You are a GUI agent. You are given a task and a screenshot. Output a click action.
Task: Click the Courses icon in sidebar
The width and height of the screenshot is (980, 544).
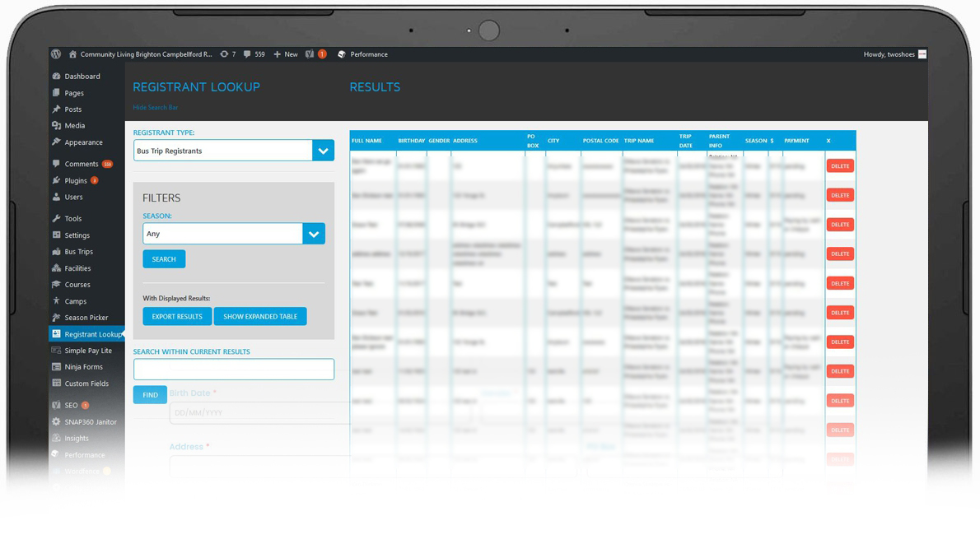pos(56,284)
